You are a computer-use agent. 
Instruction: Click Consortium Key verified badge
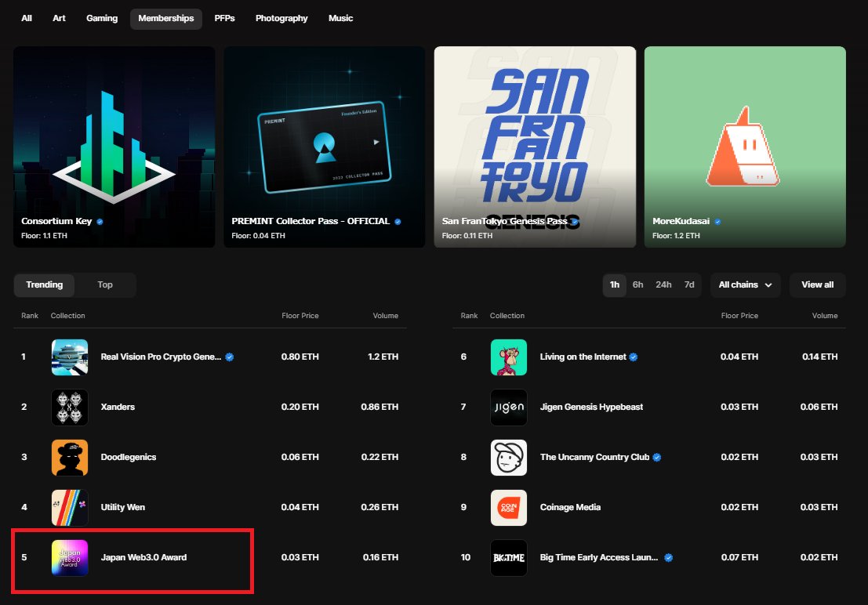pyautogui.click(x=100, y=222)
